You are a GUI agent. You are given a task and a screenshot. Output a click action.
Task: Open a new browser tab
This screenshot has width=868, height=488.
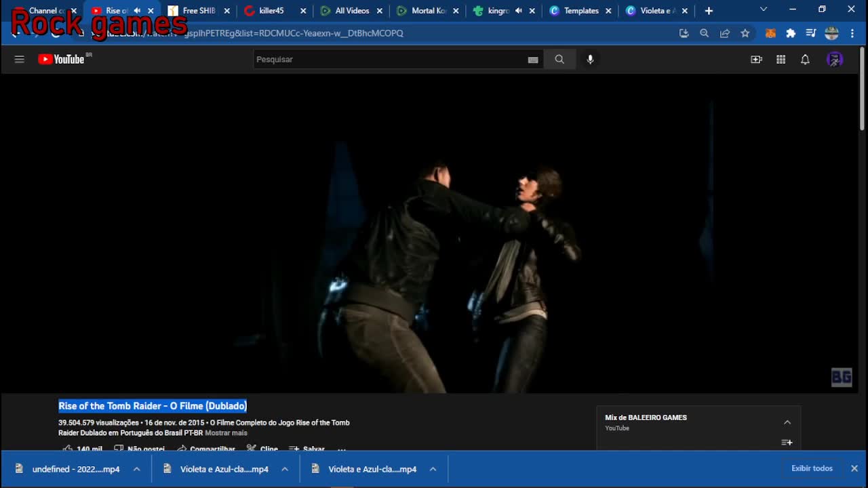[x=709, y=11]
